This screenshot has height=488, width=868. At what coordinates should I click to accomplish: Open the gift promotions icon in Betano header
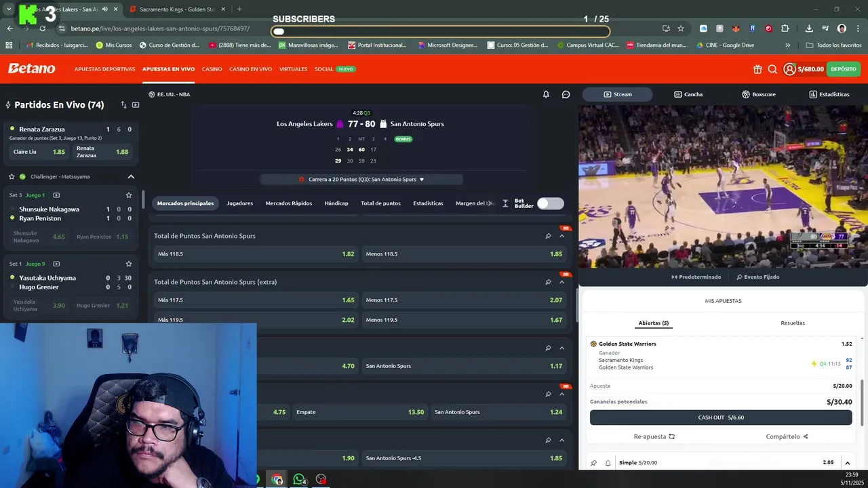(757, 69)
